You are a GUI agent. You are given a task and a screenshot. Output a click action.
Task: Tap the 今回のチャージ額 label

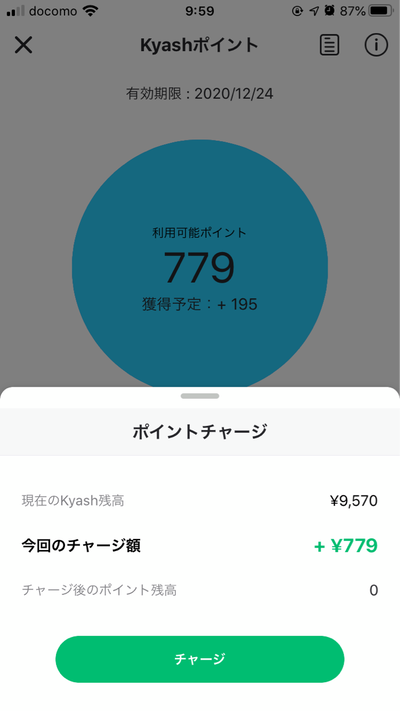tap(81, 545)
